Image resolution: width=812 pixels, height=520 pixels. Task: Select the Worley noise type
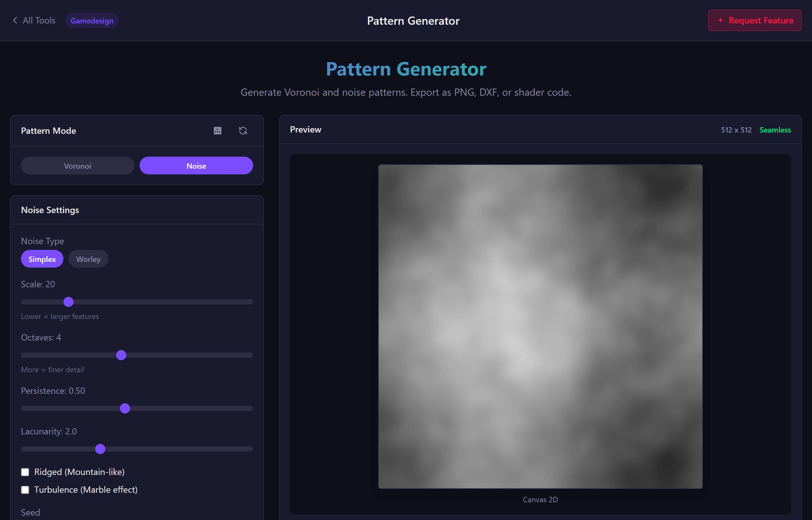88,259
